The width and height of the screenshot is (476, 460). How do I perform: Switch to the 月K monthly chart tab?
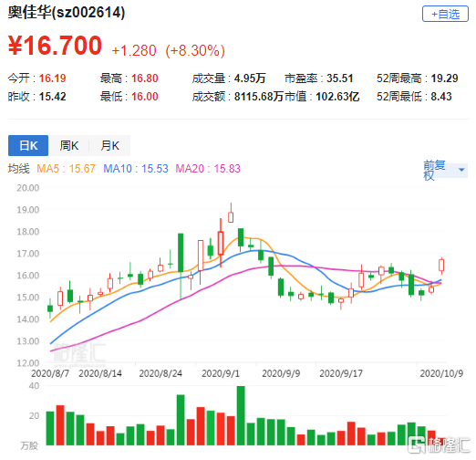tap(110, 145)
